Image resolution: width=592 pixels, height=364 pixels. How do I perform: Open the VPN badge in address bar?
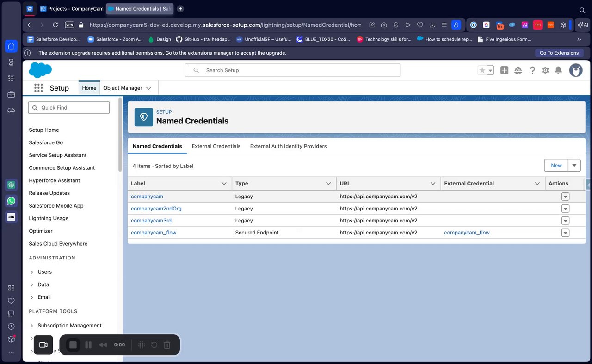click(69, 25)
